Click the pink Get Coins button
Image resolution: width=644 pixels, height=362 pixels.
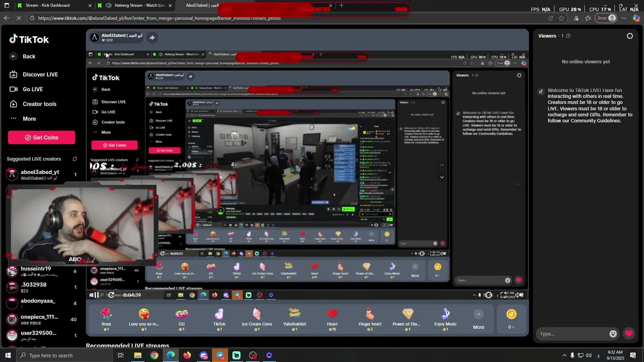(x=41, y=137)
